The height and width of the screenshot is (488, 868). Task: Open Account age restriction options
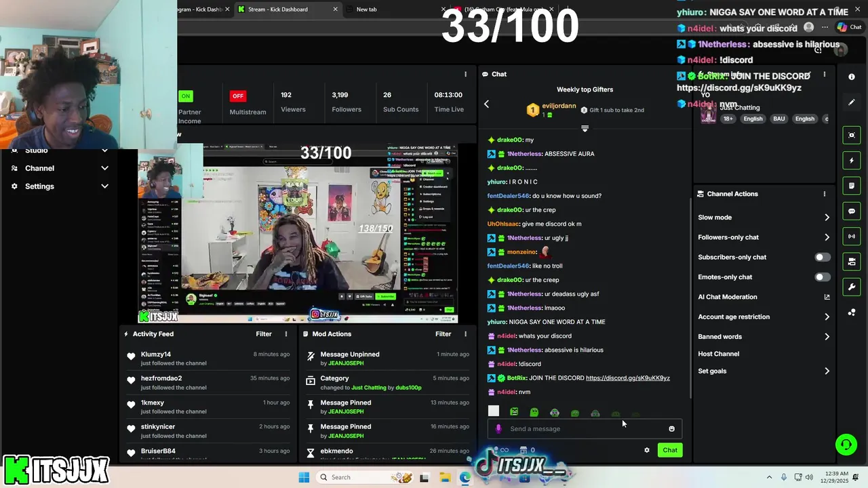(764, 317)
